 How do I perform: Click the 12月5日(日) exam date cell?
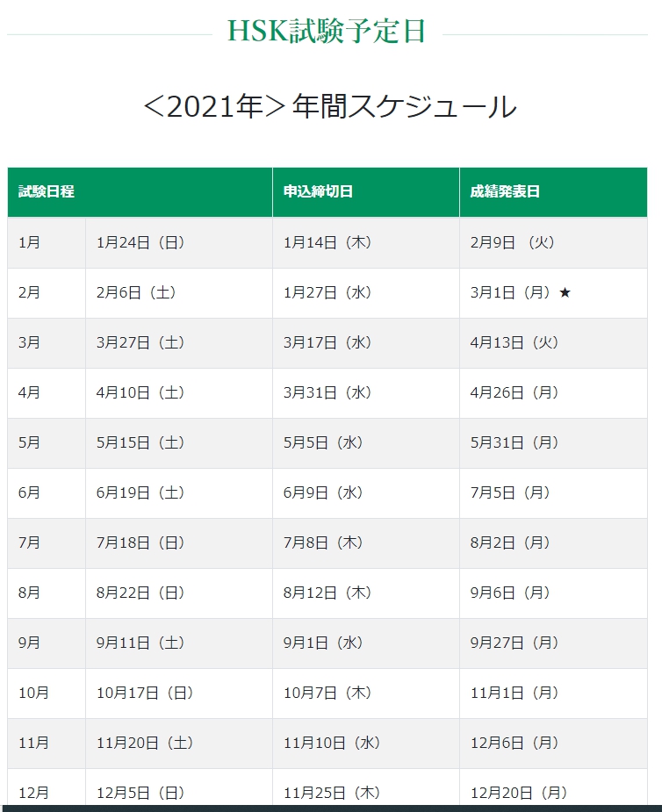(x=140, y=793)
